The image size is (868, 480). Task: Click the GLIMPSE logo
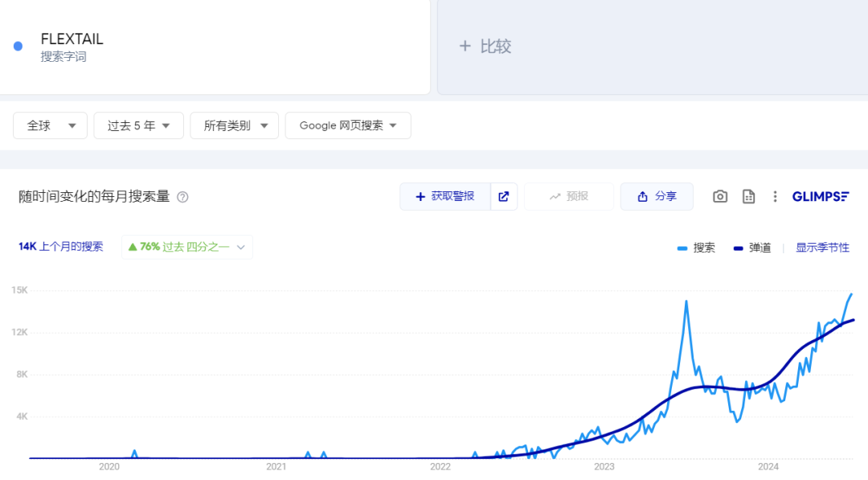pos(820,196)
